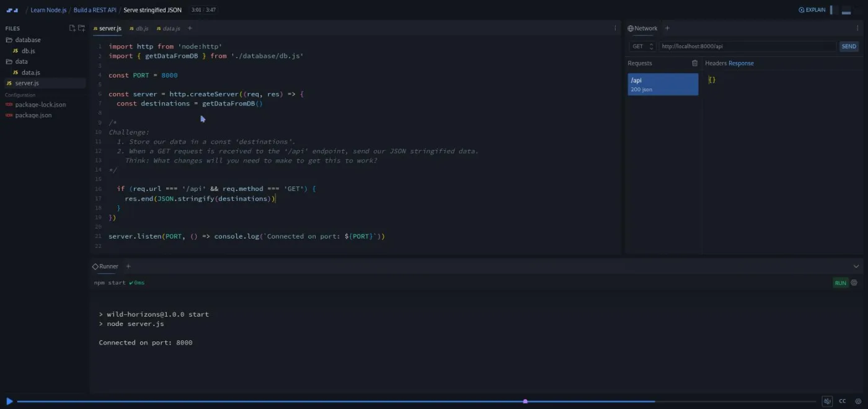
Task: Click 'Connected on port: 8000' output
Action: point(146,342)
